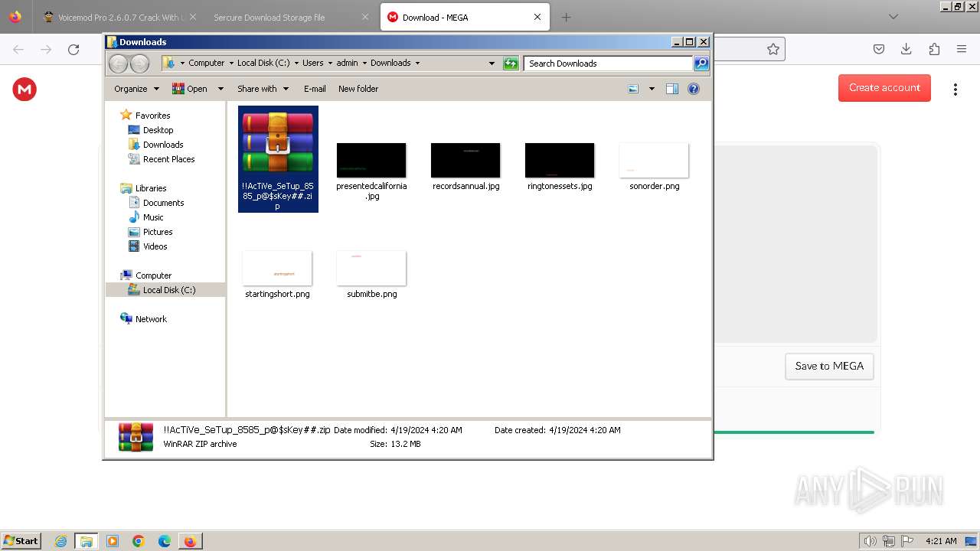The image size is (980, 551).
Task: Click Firefox reload button
Action: (73, 49)
